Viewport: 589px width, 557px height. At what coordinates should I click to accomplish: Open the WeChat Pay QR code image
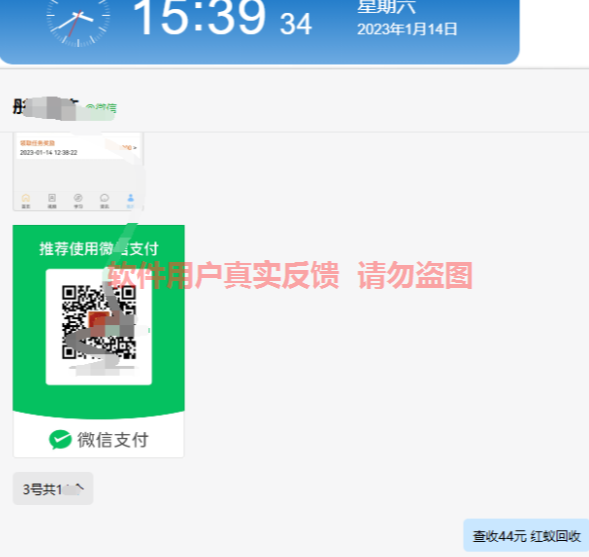(x=98, y=341)
